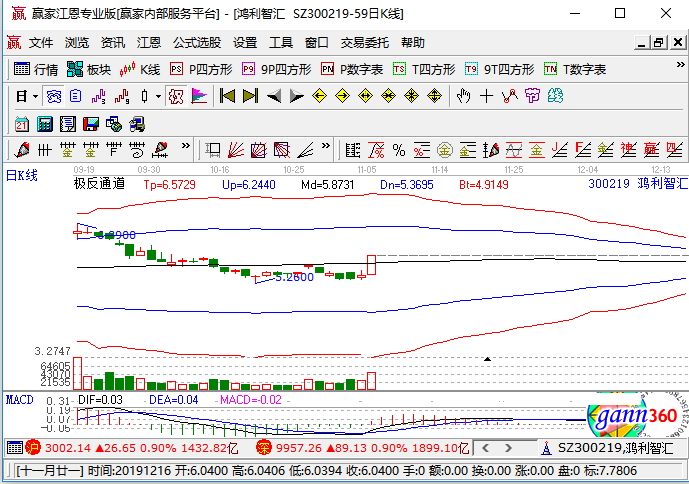Viewport: 689px width, 484px height.
Task: Open the 9T四方形 tool
Action: click(x=500, y=69)
